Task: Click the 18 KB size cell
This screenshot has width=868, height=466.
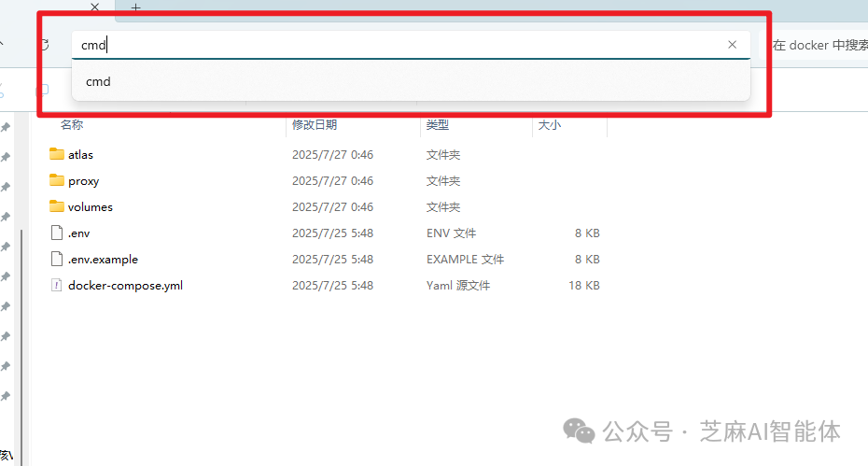Action: pyautogui.click(x=584, y=286)
